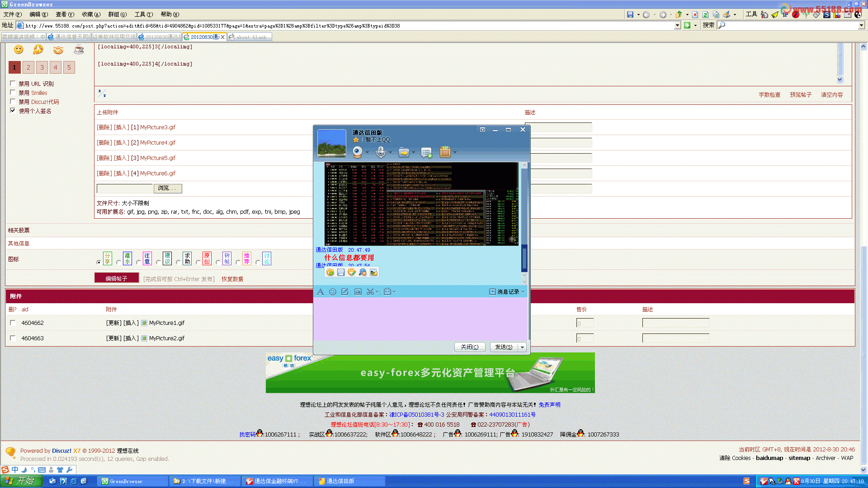Viewport: 868px width, 488px height.
Task: Click the create discussion group icon in QQ
Action: pos(426,153)
